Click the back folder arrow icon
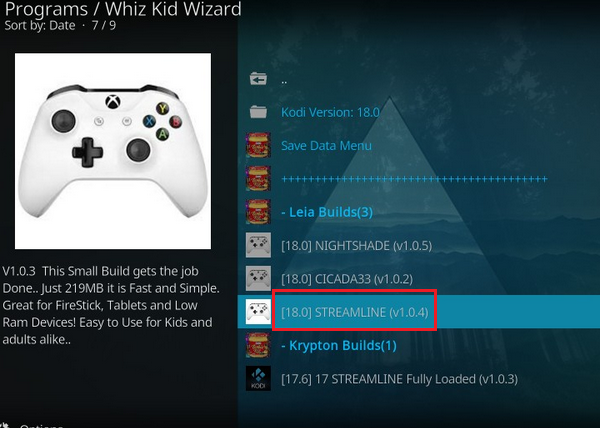 pos(258,79)
